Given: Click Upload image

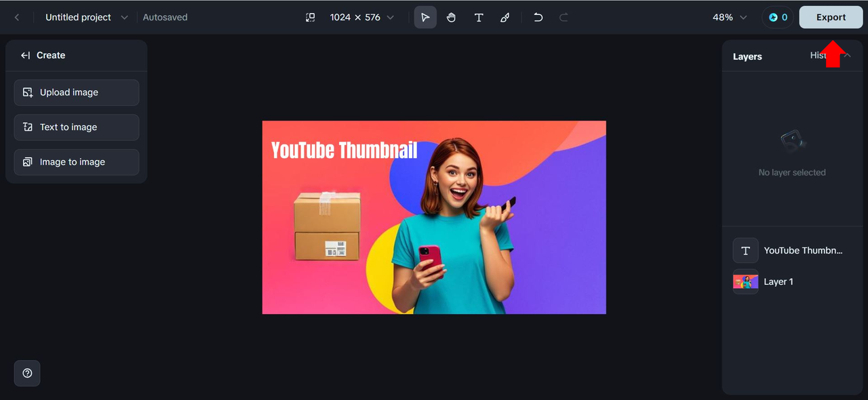Looking at the screenshot, I should tap(77, 92).
